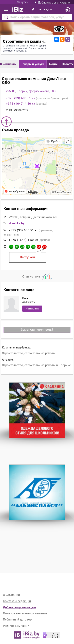Switch to Товары и услуги tab
This screenshot has width=74, height=644.
[x=33, y=64]
